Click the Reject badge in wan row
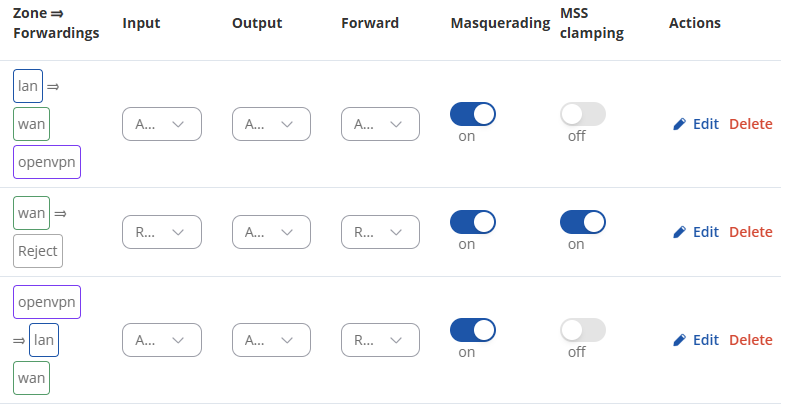The height and width of the screenshot is (406, 790). point(38,251)
